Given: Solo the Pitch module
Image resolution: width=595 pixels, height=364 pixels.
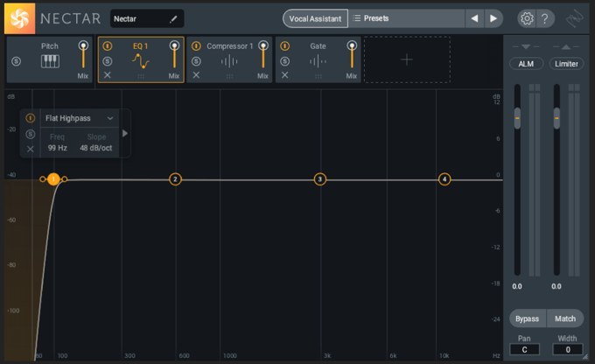Looking at the screenshot, I should tap(17, 61).
